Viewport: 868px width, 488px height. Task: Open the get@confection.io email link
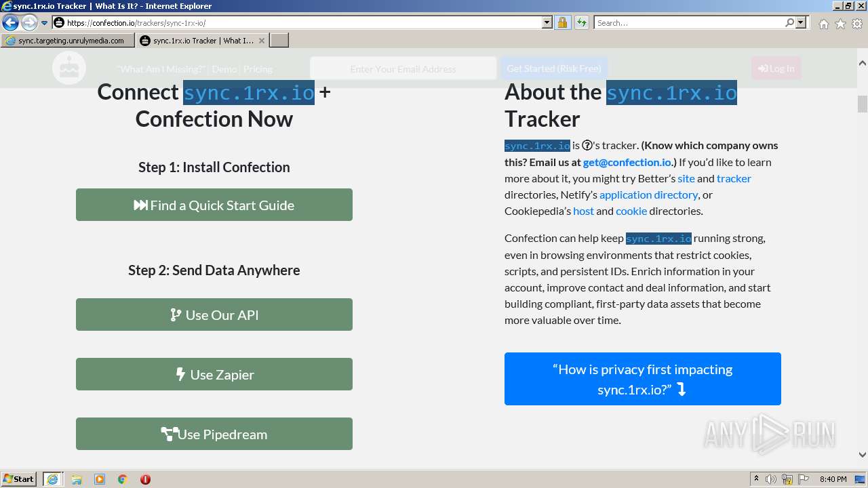coord(627,162)
